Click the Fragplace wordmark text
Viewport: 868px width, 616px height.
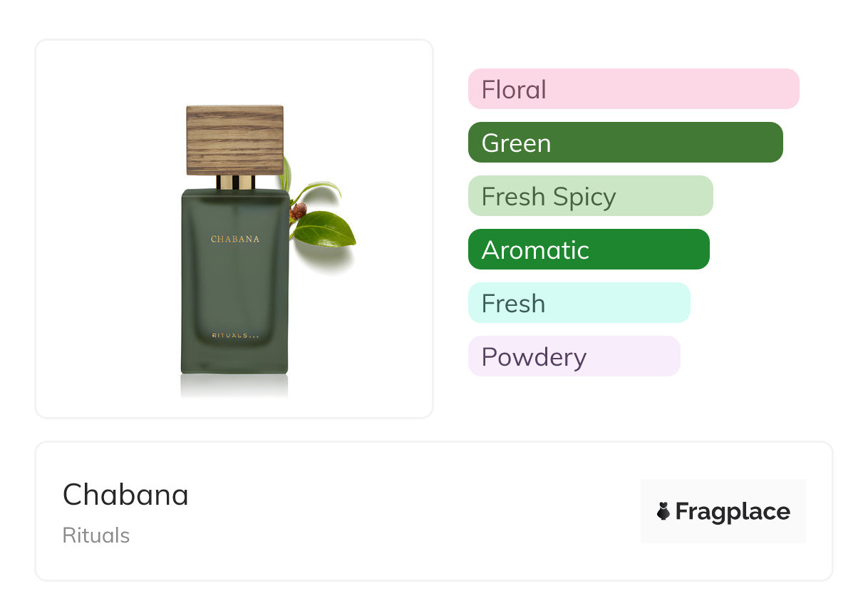(733, 511)
